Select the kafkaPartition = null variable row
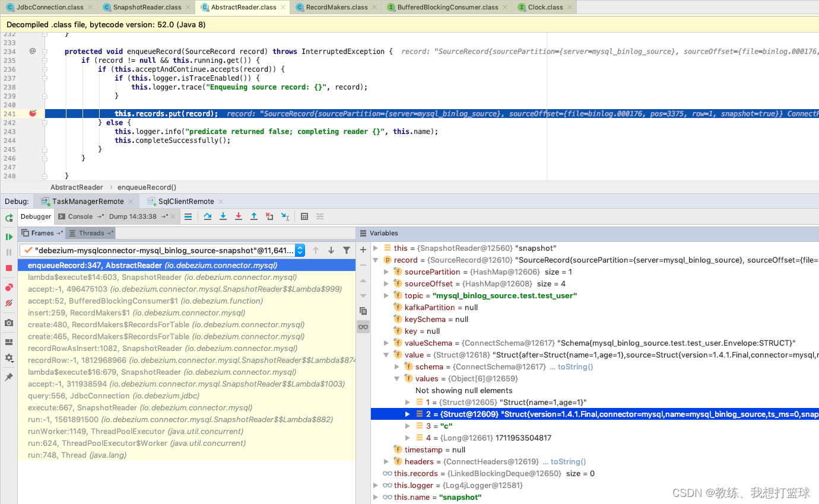 click(595, 307)
